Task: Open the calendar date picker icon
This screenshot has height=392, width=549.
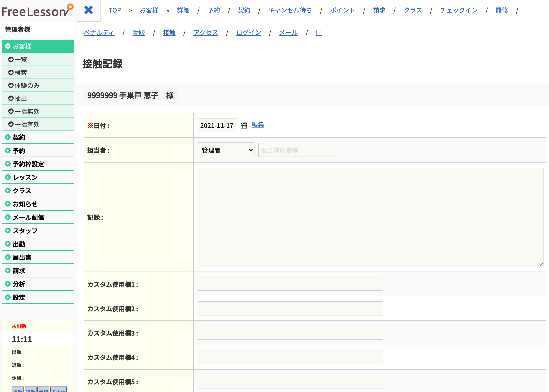Action: coord(244,125)
